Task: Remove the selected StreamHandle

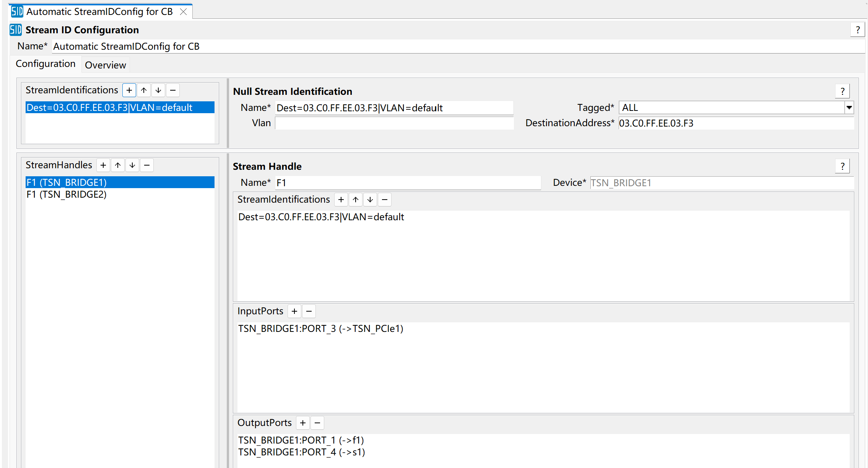Action: pyautogui.click(x=147, y=165)
